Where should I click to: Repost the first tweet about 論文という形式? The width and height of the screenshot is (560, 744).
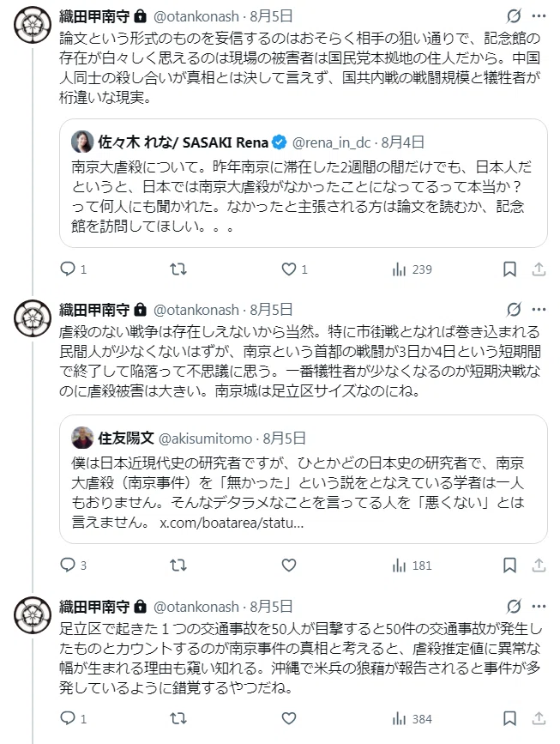click(x=178, y=269)
